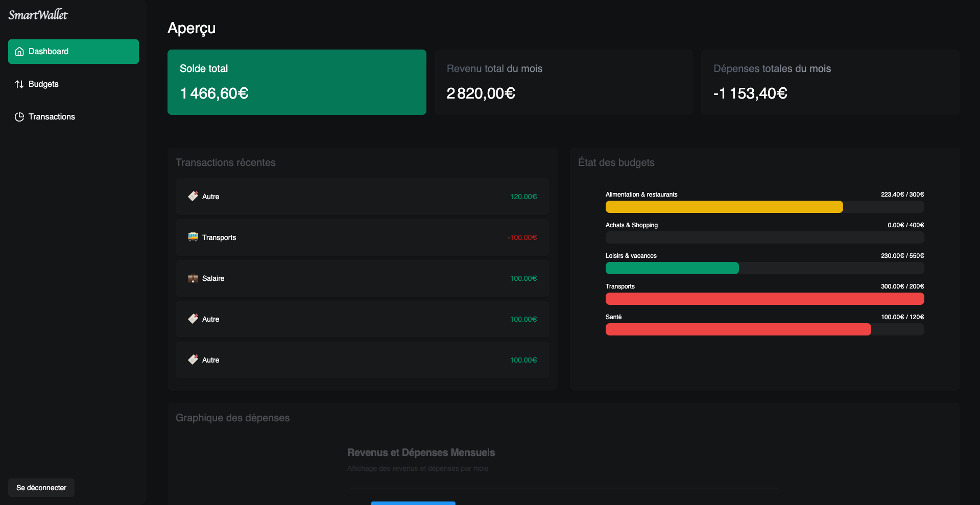The height and width of the screenshot is (505, 980).
Task: Click the 0.00€ / 400€ budget value
Action: click(906, 225)
